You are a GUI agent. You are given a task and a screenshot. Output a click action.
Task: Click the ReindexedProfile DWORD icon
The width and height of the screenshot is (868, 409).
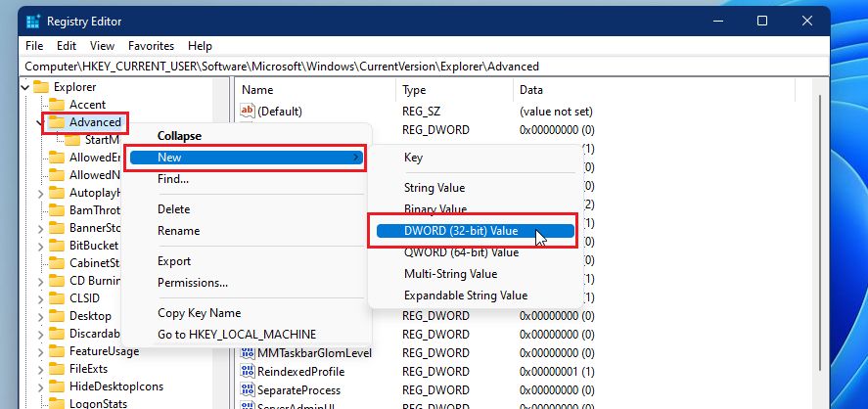tap(248, 372)
